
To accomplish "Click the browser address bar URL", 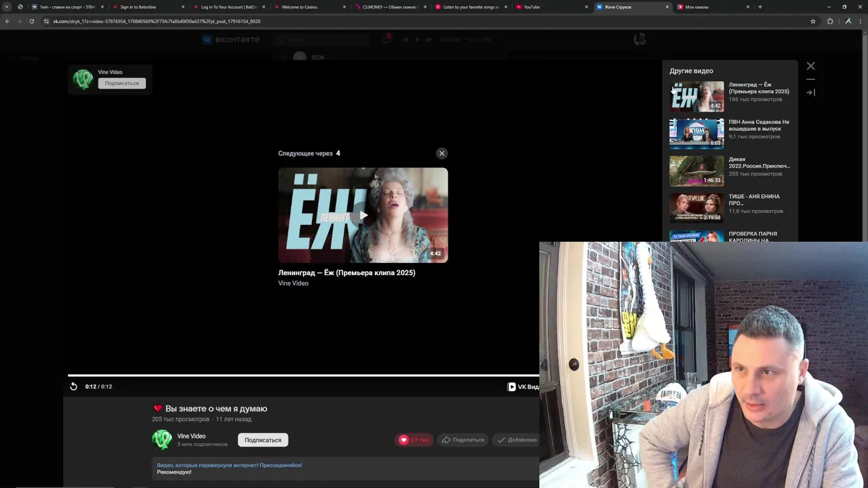I will pyautogui.click(x=157, y=21).
